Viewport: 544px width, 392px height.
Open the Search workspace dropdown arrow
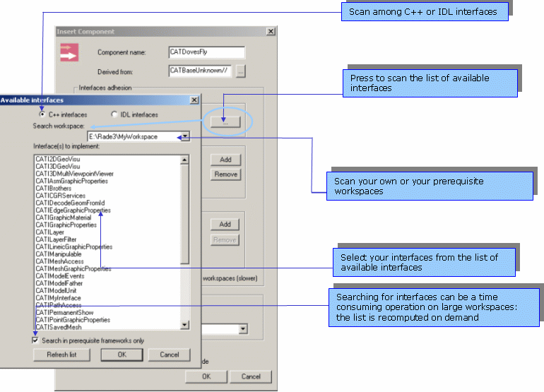pos(185,136)
